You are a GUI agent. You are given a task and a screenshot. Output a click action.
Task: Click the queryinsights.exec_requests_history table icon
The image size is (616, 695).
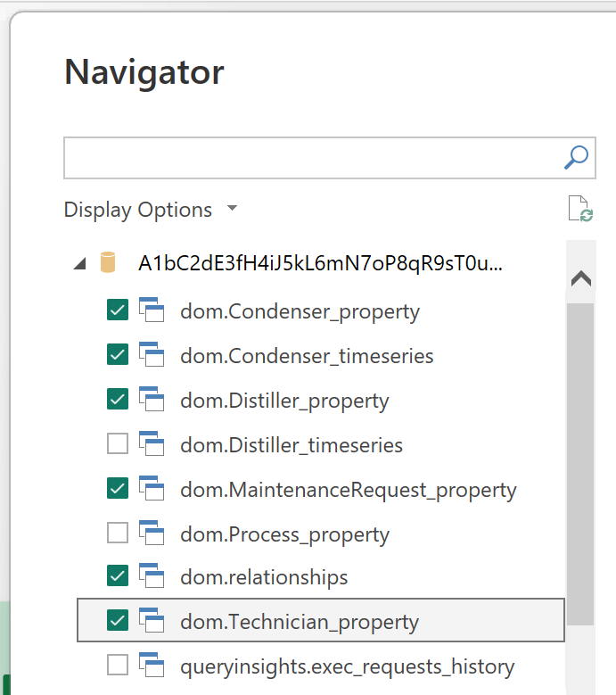(152, 665)
